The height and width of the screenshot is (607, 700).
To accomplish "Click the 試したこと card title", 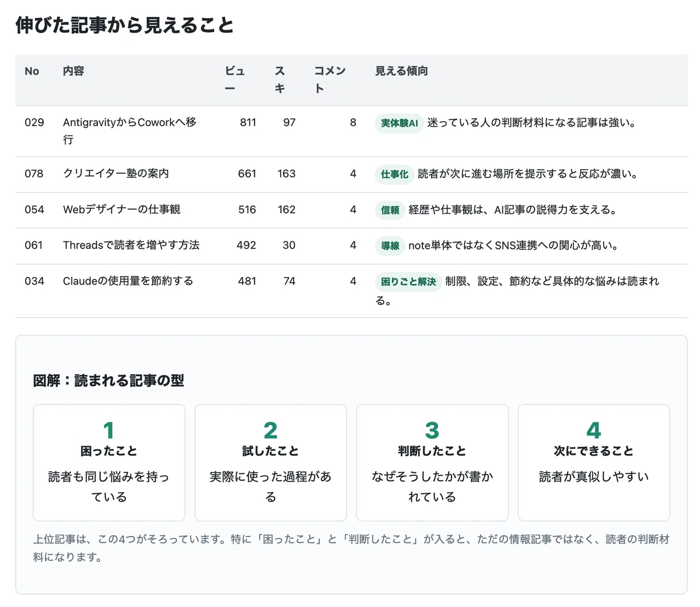I will click(271, 451).
